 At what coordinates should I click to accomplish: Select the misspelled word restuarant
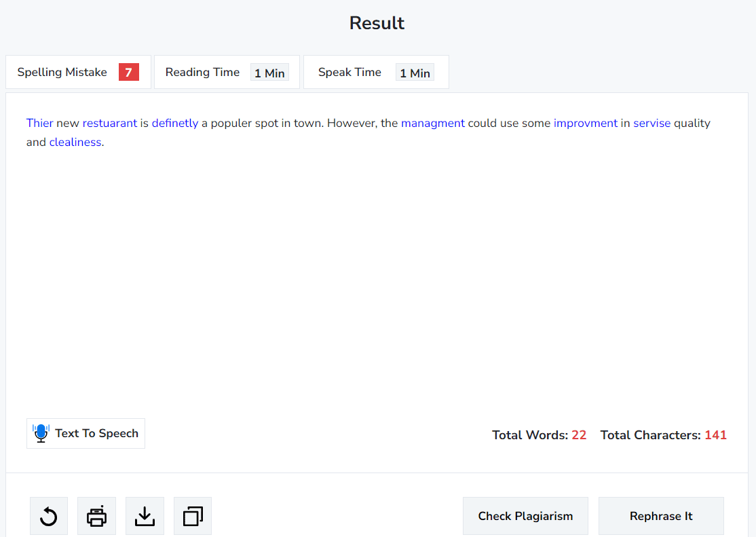pyautogui.click(x=109, y=123)
